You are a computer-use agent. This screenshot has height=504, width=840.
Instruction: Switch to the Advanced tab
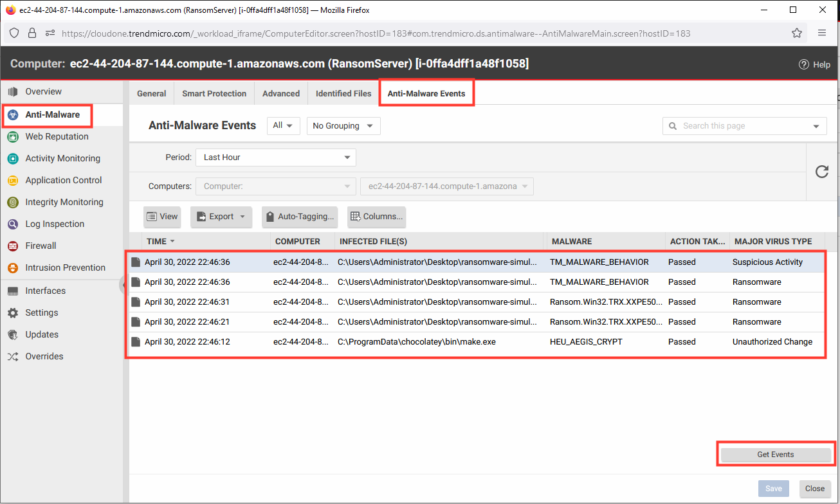pyautogui.click(x=281, y=94)
